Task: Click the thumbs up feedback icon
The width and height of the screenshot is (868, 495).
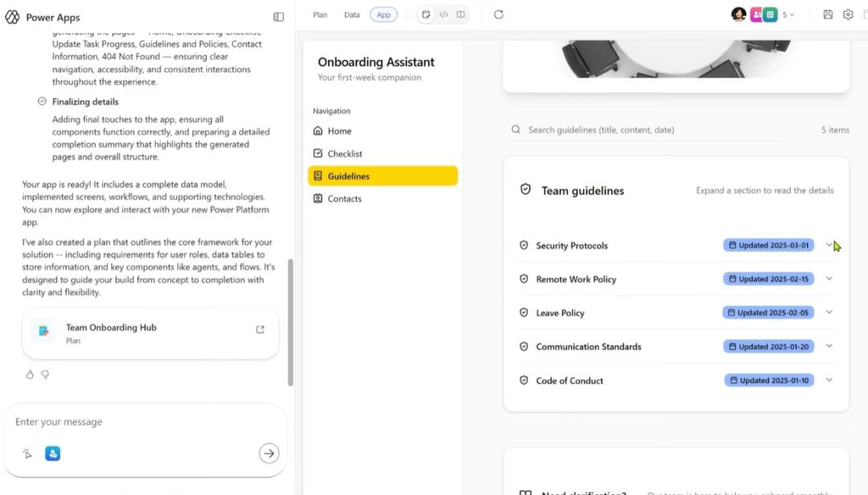Action: [30, 374]
